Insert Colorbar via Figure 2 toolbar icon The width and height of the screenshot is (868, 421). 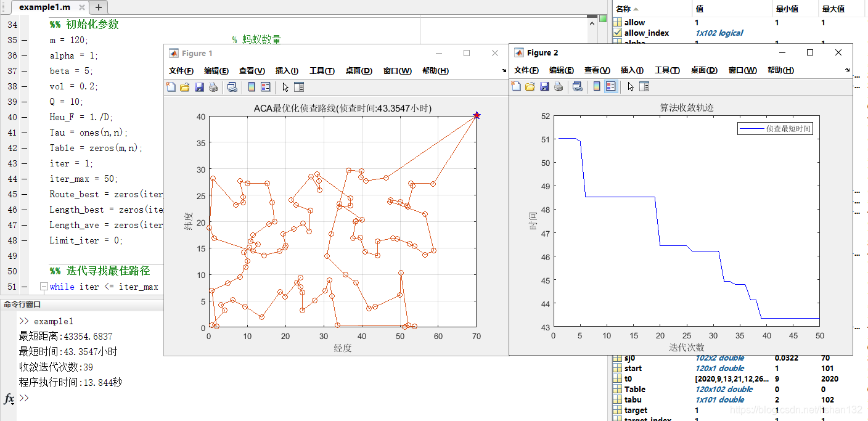click(x=597, y=86)
